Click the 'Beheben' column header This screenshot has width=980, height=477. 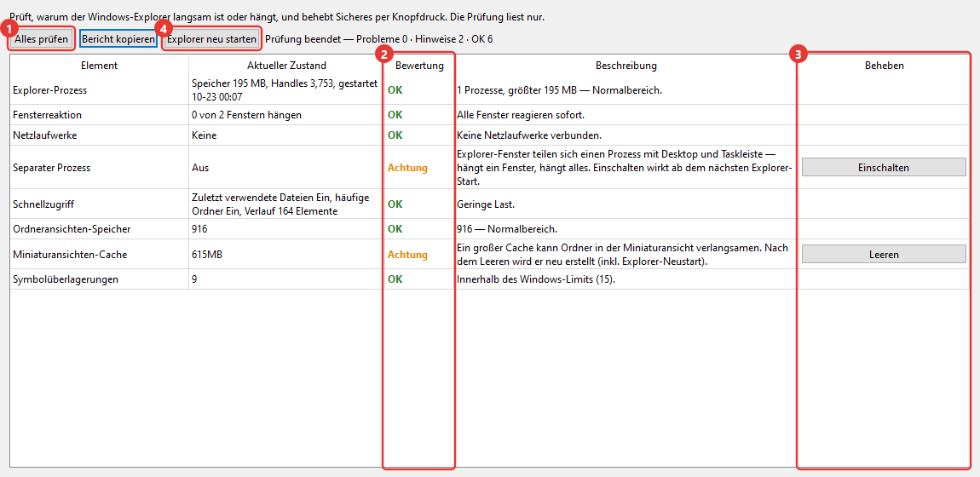pos(884,65)
